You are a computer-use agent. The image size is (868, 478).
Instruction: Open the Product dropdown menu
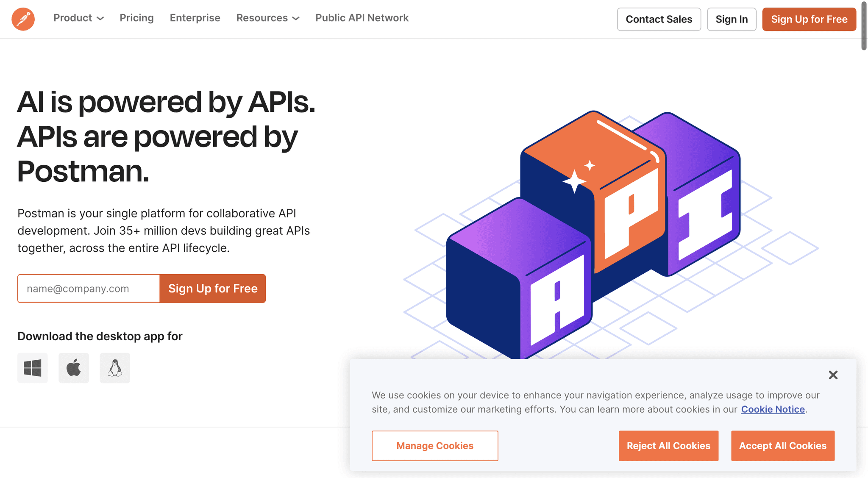(x=78, y=18)
